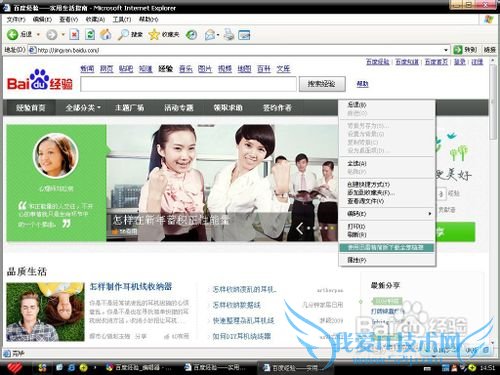Click the History/media green circular icon
This screenshot has width=500, height=375.
pyautogui.click(x=191, y=34)
